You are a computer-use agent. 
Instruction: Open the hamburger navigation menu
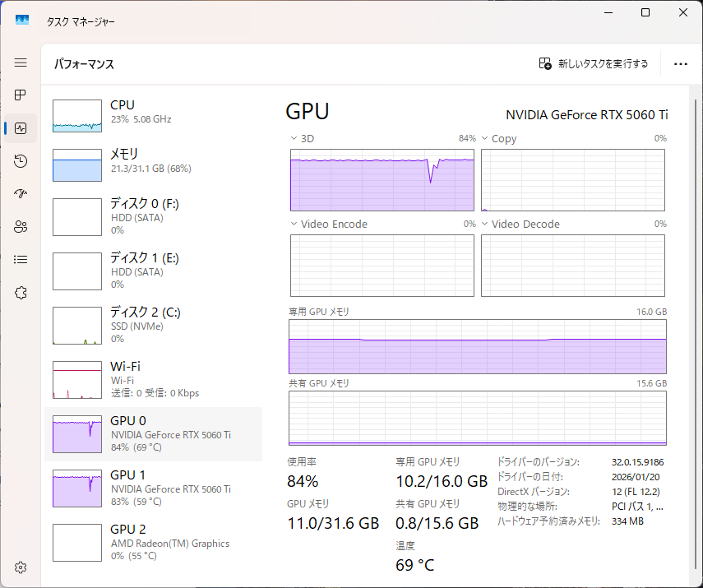coord(21,63)
